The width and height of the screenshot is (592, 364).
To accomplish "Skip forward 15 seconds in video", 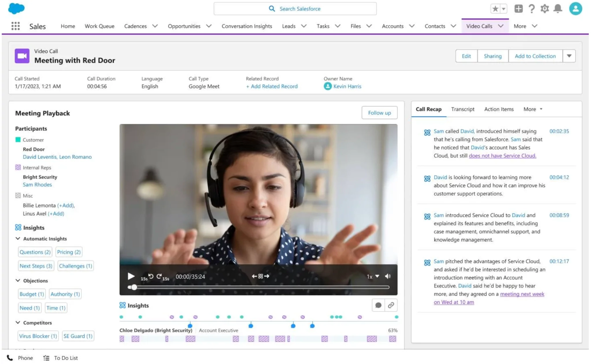I will 159,276.
